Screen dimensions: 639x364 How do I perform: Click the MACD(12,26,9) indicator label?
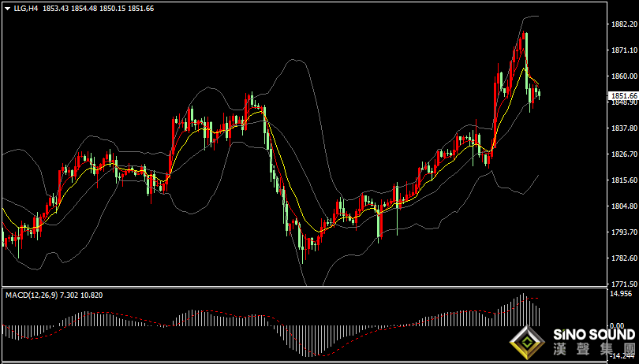(x=32, y=295)
